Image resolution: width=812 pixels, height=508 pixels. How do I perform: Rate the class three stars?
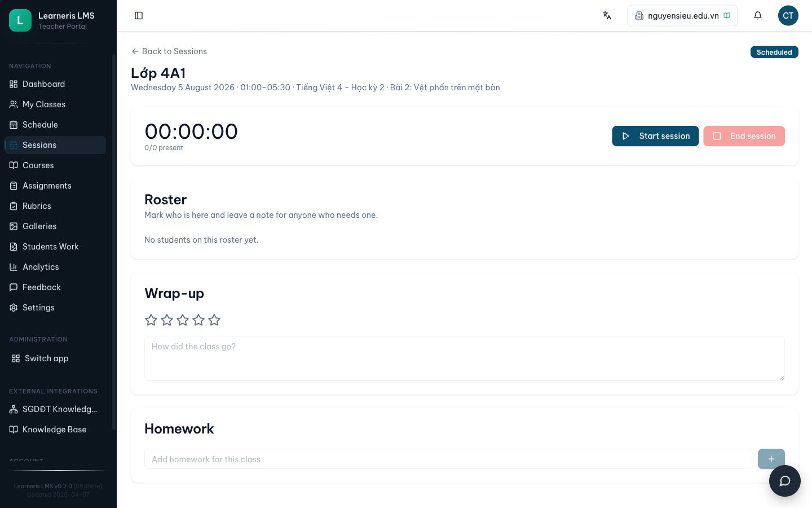[x=183, y=320]
